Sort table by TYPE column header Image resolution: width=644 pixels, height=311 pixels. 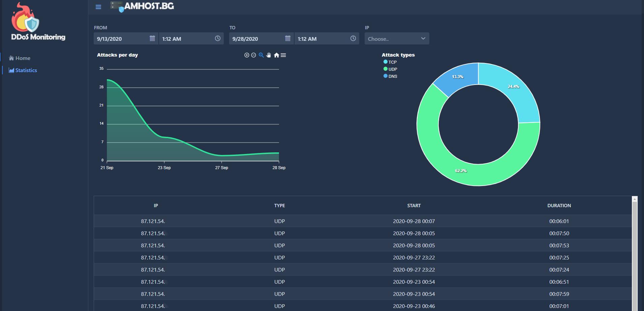279,206
